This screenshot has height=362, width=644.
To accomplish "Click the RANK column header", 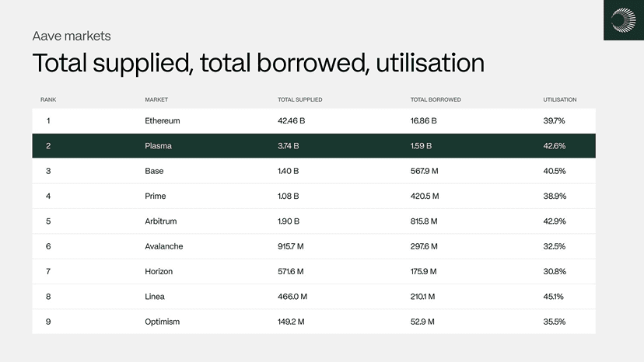I will pos(48,99).
